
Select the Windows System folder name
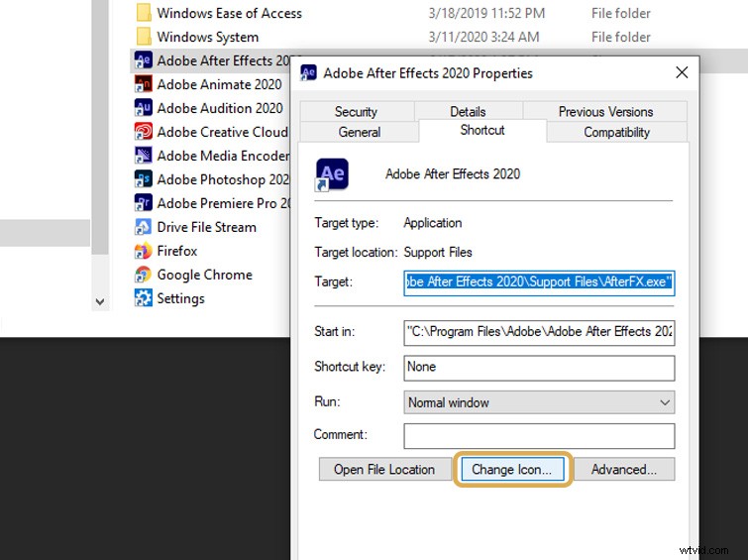[x=207, y=37]
